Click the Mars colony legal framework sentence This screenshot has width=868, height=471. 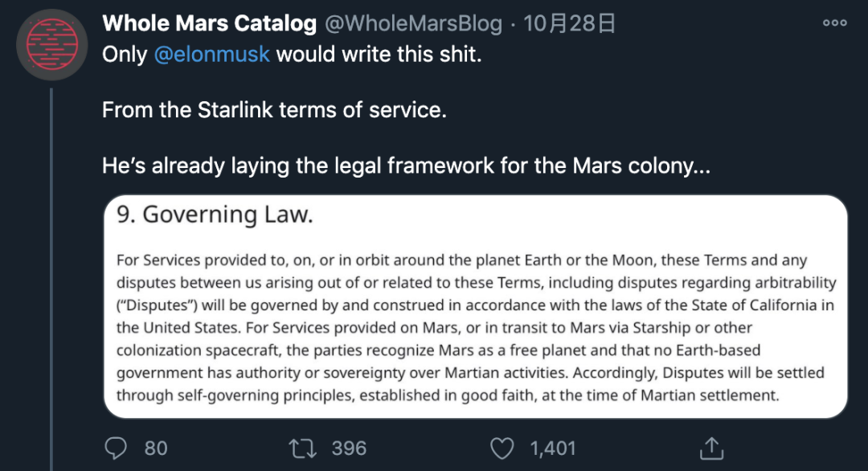point(406,166)
